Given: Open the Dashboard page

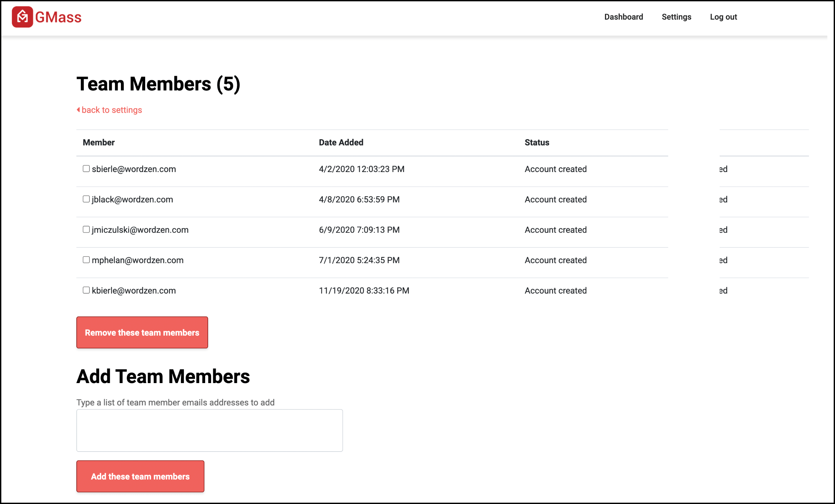Looking at the screenshot, I should 623,16.
